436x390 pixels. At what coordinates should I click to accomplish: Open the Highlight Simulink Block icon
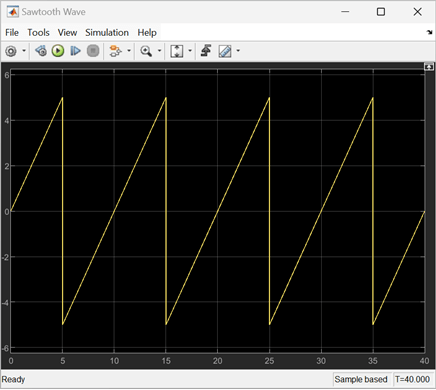tap(115, 51)
